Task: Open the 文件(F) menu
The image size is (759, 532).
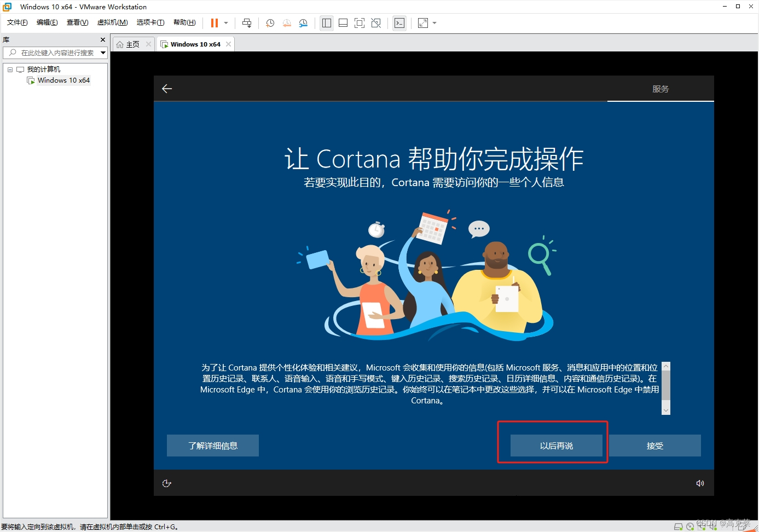Action: coord(18,22)
